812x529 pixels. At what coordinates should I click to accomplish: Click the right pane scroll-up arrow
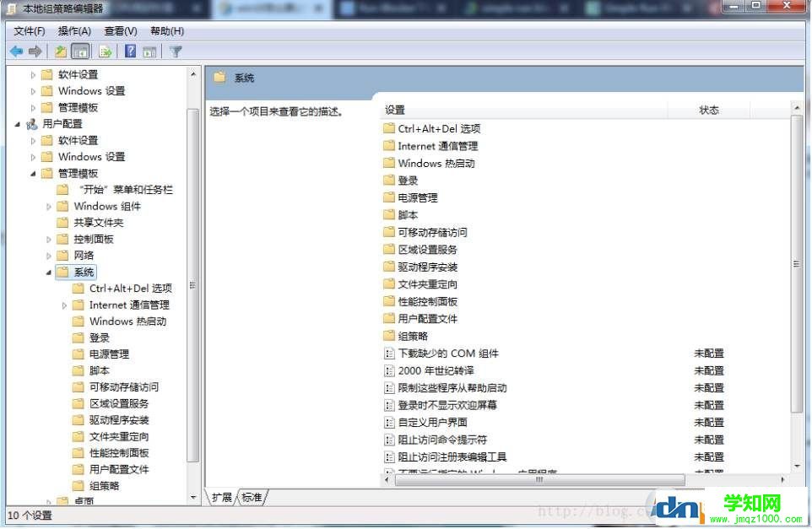tap(797, 108)
